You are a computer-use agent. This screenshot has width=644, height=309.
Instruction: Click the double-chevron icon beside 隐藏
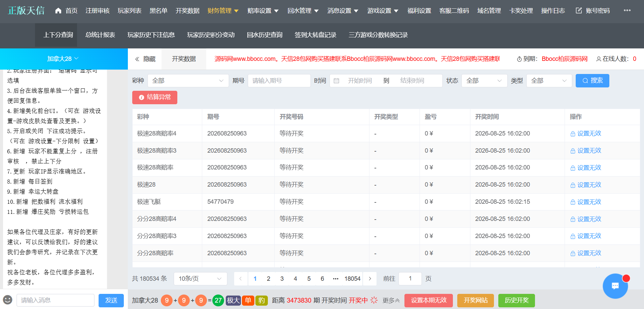coord(137,59)
